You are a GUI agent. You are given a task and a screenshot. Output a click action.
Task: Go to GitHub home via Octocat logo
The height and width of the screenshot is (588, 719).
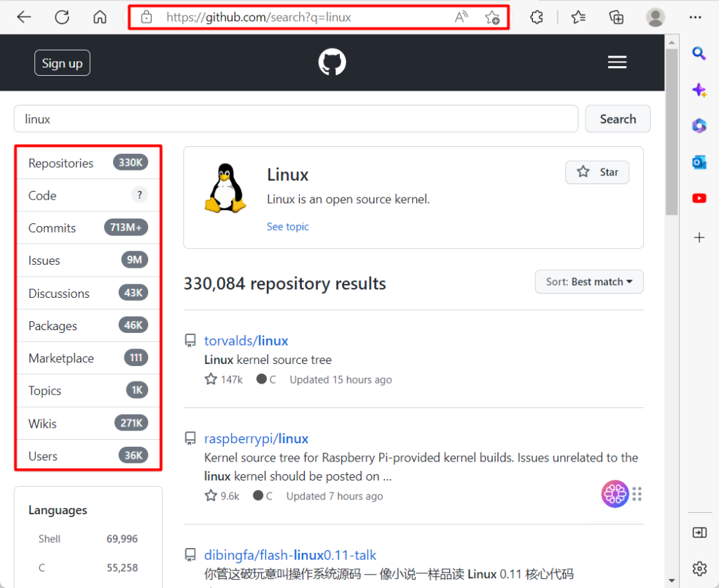click(332, 62)
